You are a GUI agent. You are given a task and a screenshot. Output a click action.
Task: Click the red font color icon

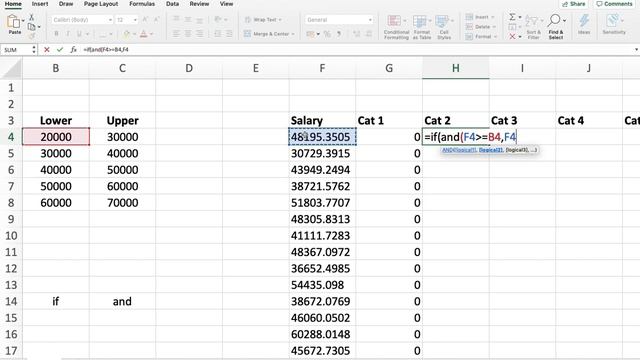pos(143,34)
